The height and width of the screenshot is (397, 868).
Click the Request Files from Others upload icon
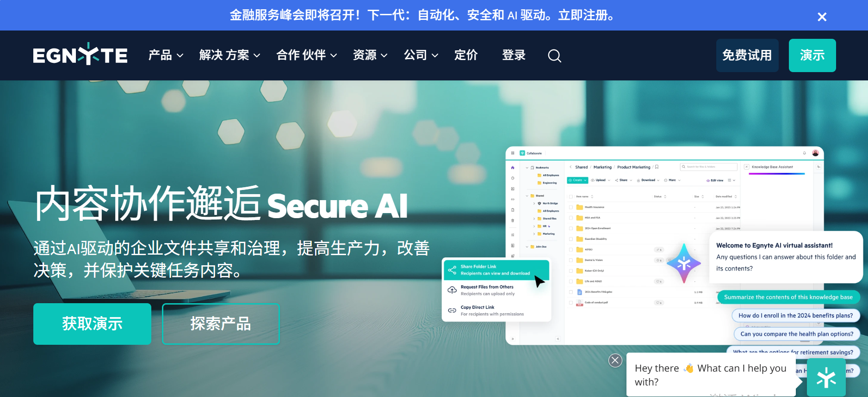(x=452, y=290)
